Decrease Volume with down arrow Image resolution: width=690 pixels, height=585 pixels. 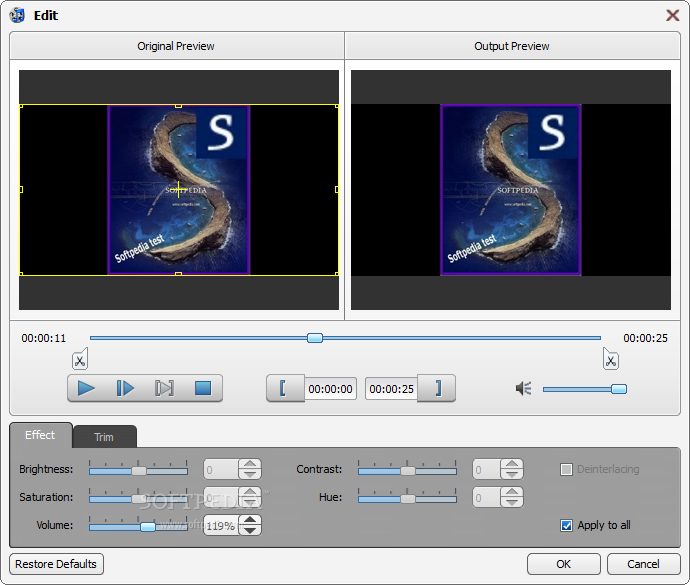click(x=250, y=531)
